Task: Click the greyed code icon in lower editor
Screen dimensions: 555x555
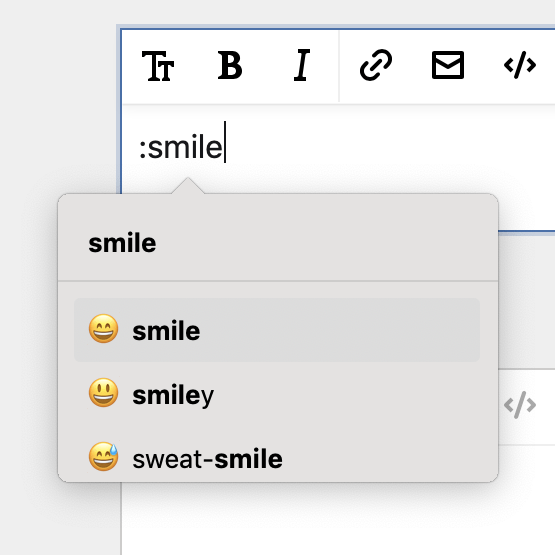Action: coord(520,405)
